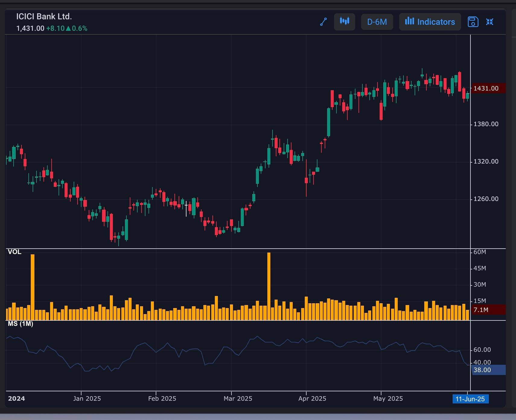
Task: Click the save chart icon
Action: pyautogui.click(x=473, y=22)
